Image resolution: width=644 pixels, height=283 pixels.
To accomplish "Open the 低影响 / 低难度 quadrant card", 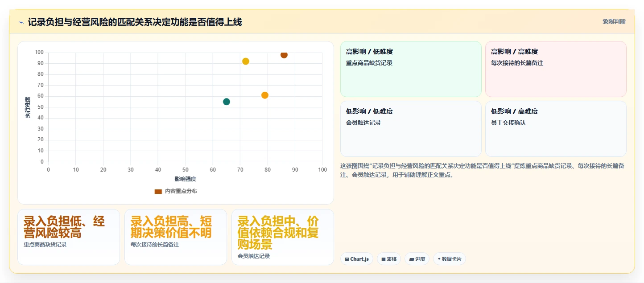I will [x=411, y=129].
